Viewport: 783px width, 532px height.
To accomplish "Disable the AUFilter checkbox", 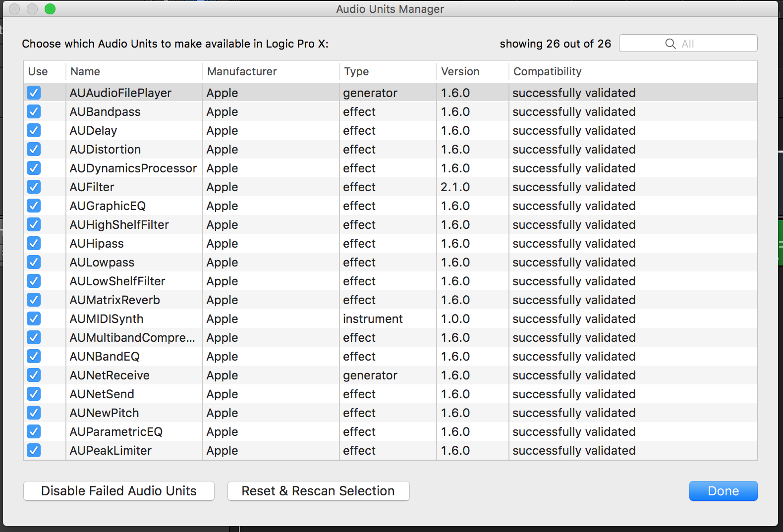I will (x=34, y=187).
